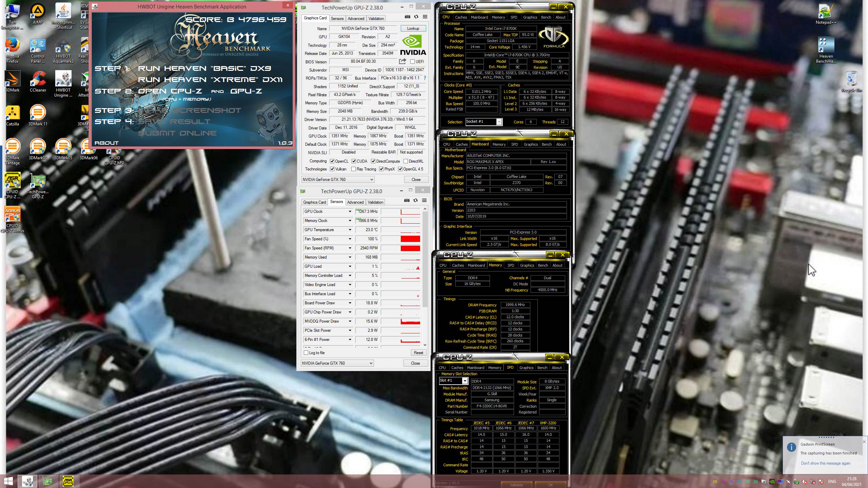Select Bench tab in CPU-Z Mainboard window
Viewport: 868px width, 488px height.
tap(547, 144)
